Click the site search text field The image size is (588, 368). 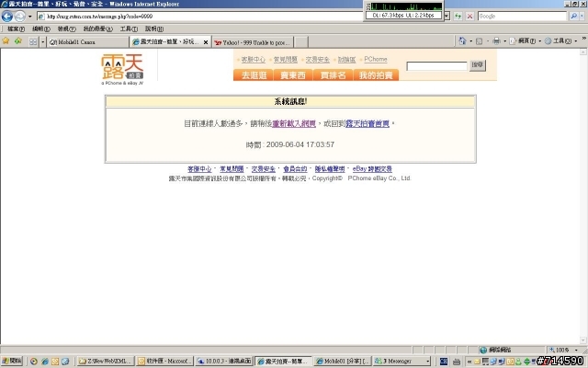(437, 66)
